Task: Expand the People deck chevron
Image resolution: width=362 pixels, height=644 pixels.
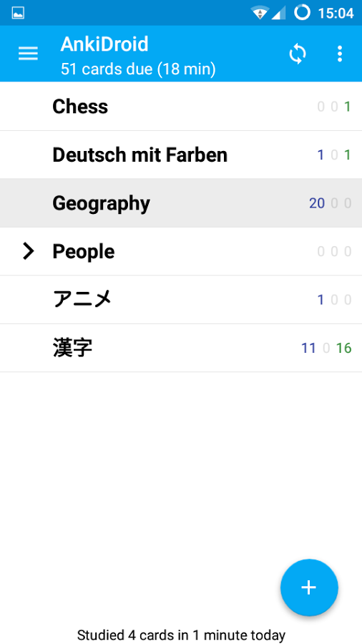Action: [27, 251]
